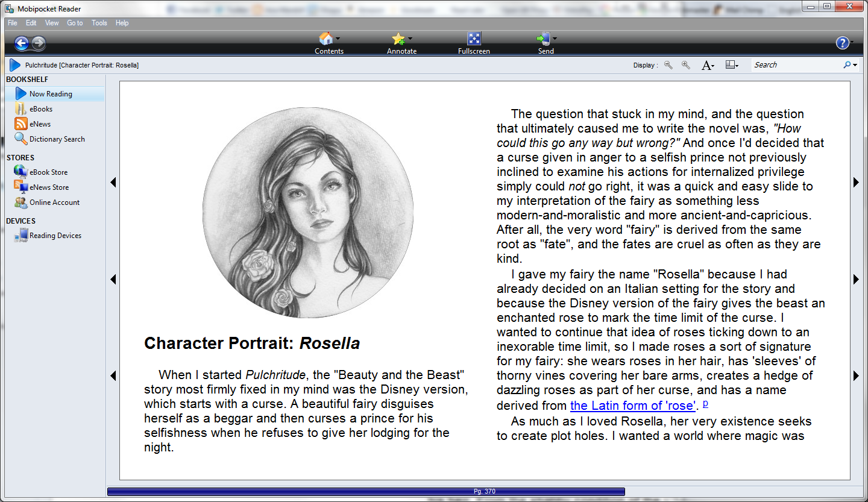The image size is (868, 502).
Task: Open the Edit menu
Action: pos(31,23)
